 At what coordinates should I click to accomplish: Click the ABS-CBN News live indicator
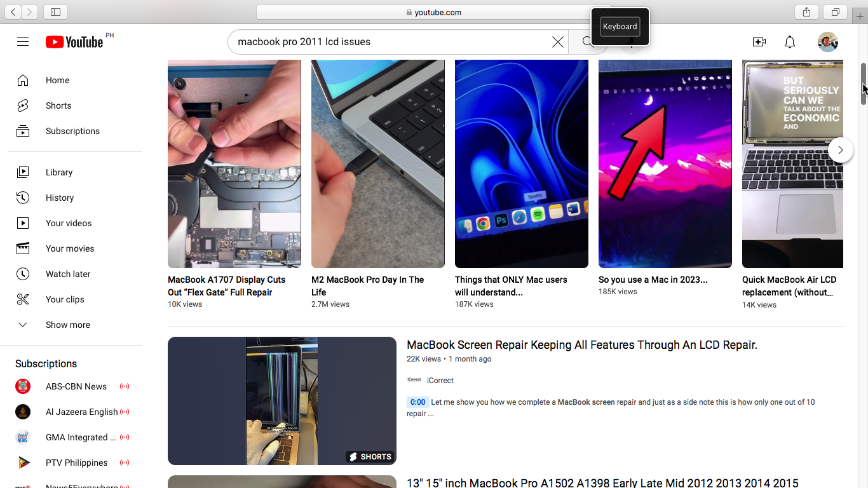coord(125,386)
